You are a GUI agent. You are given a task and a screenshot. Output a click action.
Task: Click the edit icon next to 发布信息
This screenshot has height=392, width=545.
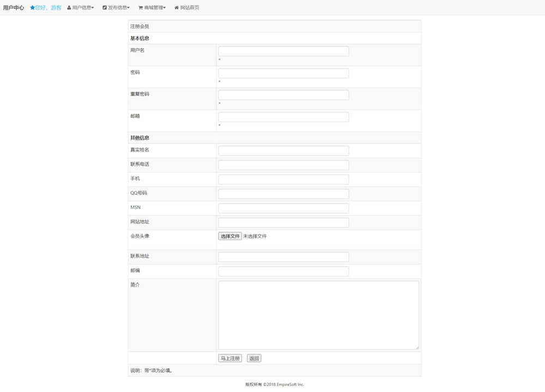pyautogui.click(x=105, y=8)
